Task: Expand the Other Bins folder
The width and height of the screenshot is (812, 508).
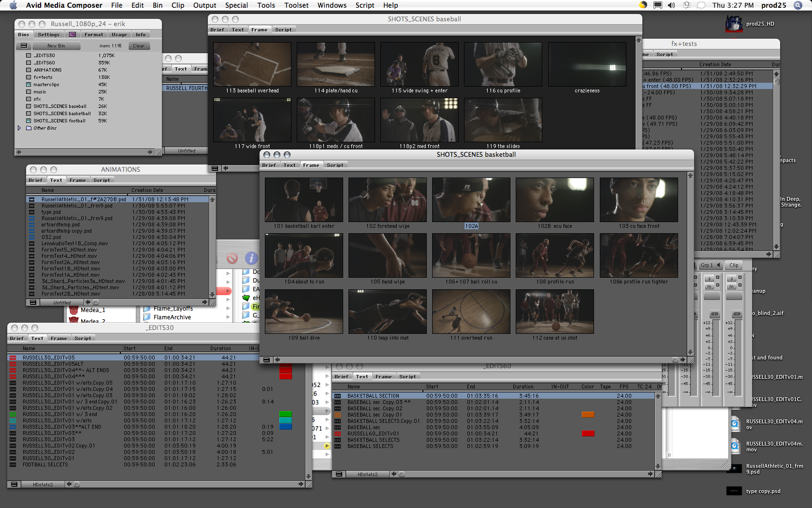Action: [x=19, y=128]
